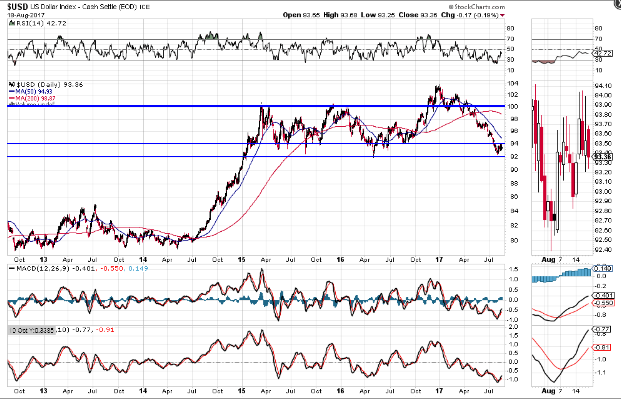
Task: Click the RSI(14) 42.72 legend label
Action: [x=41, y=23]
